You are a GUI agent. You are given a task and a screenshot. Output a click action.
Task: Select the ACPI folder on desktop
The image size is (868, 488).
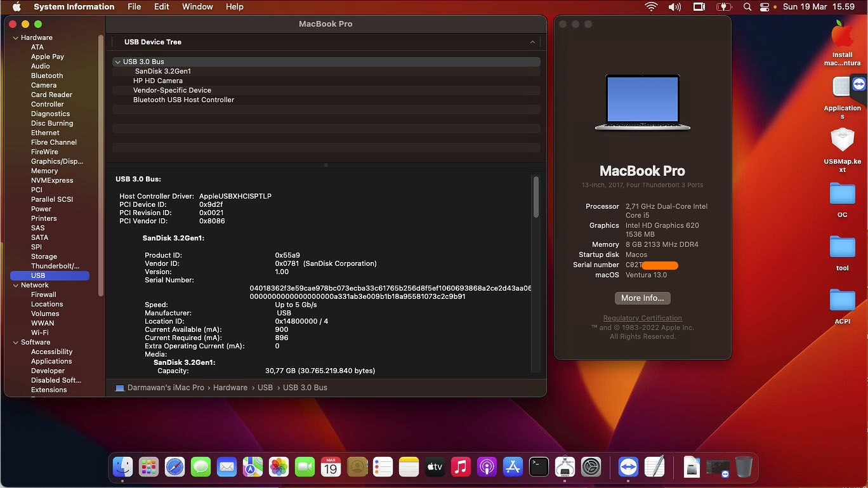pos(842,301)
